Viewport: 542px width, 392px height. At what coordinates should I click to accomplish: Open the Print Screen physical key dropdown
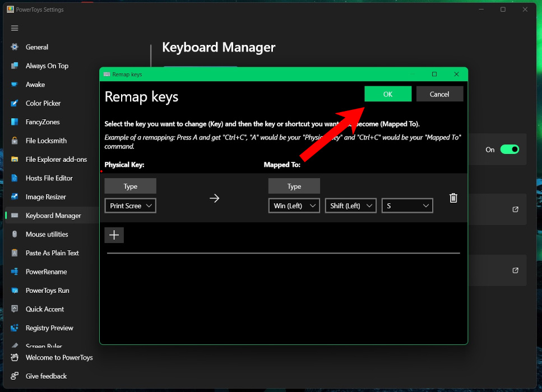[x=130, y=206]
